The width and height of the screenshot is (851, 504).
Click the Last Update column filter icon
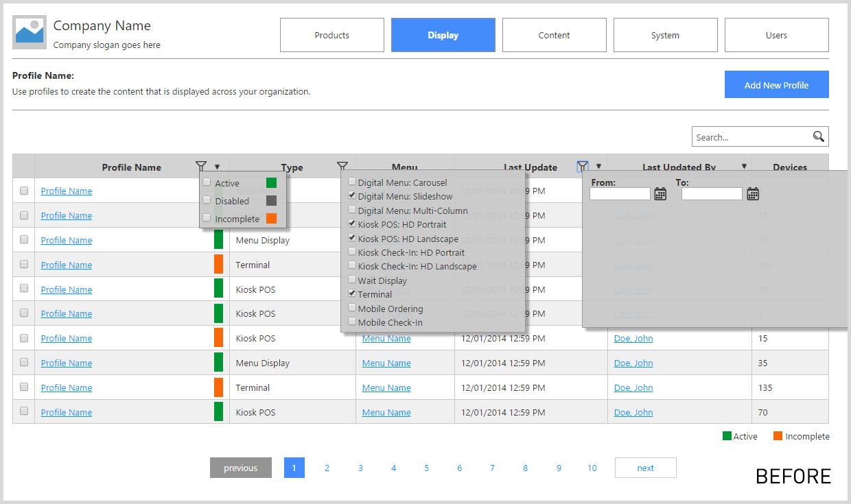583,166
